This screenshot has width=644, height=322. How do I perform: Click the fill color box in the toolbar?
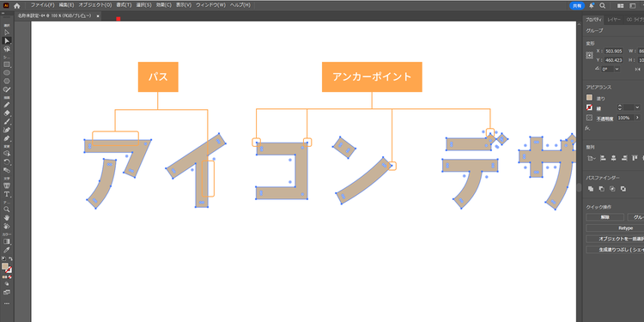click(5, 266)
